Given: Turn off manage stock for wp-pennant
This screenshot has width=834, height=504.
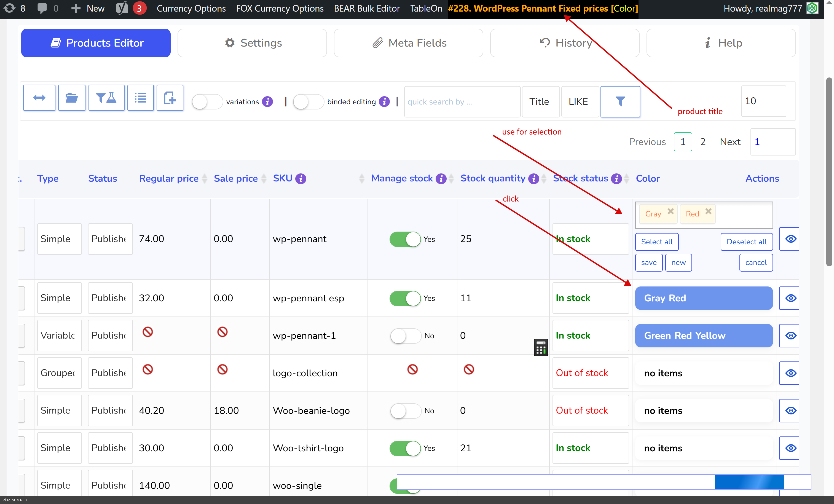Looking at the screenshot, I should click(405, 239).
